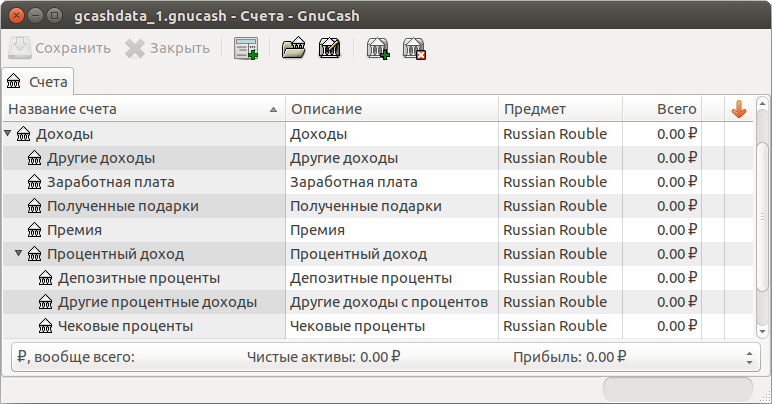Click the vertical scrollbar handle
The width and height of the screenshot is (772, 404).
tap(762, 214)
